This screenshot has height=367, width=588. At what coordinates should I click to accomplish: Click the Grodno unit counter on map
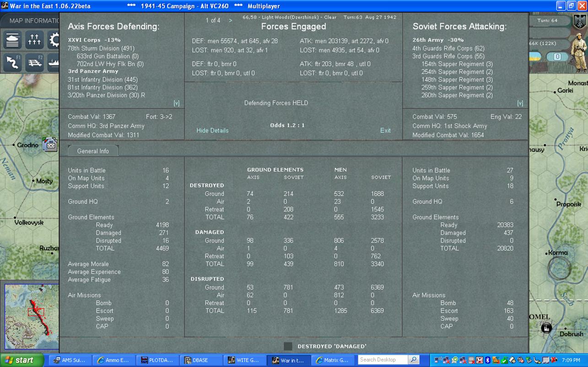point(50,144)
